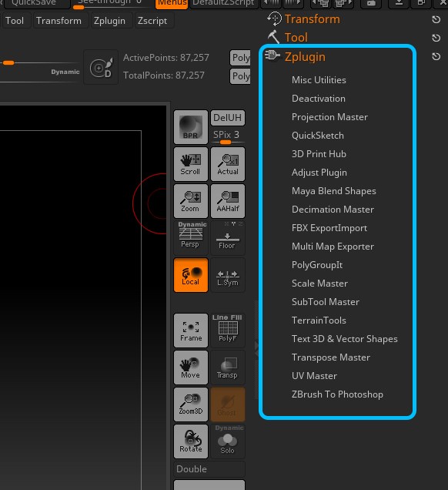Disable Local transformations mode
The height and width of the screenshot is (490, 448).
pyautogui.click(x=190, y=275)
